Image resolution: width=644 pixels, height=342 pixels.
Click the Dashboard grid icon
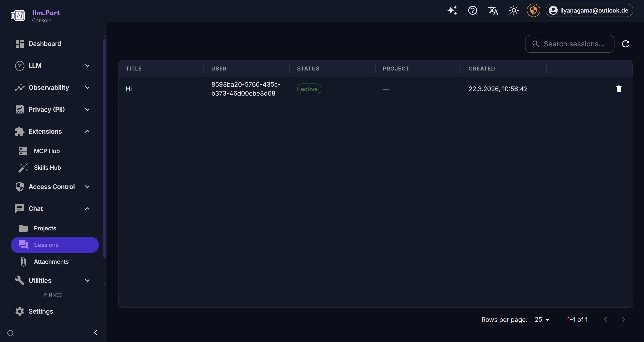click(19, 43)
